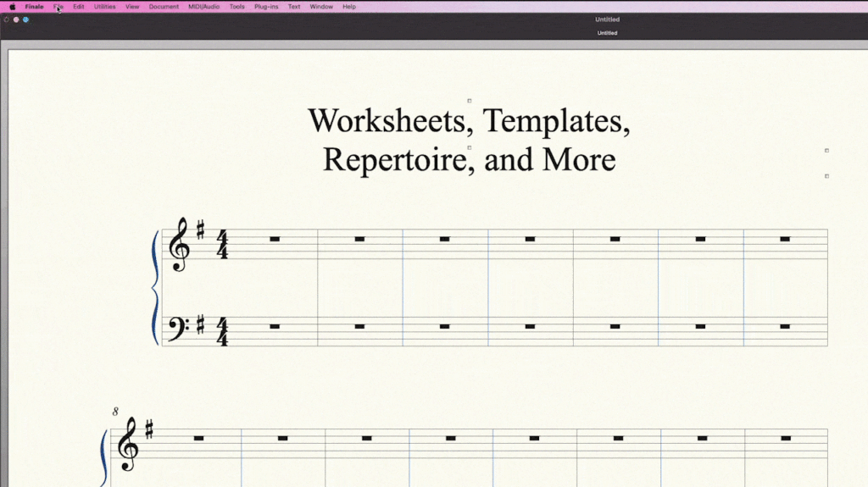Viewport: 868px width, 487px height.
Task: Click the text handle above the title
Action: point(470,101)
